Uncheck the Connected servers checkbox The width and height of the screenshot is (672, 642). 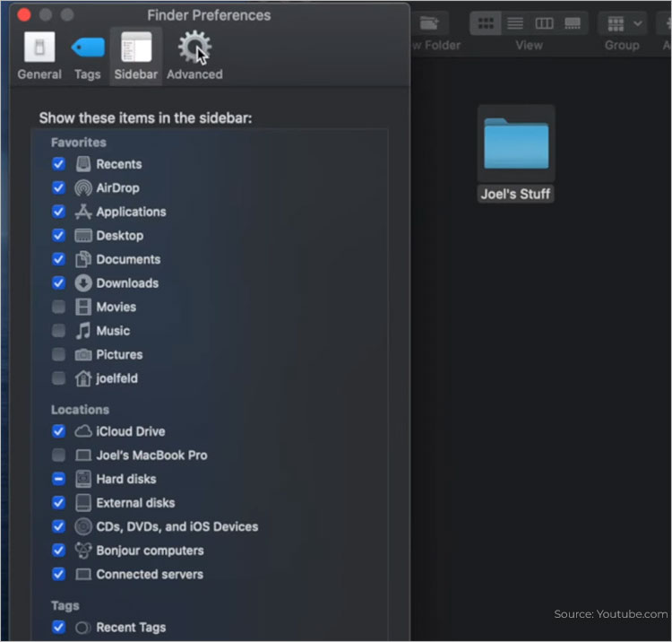pos(59,574)
